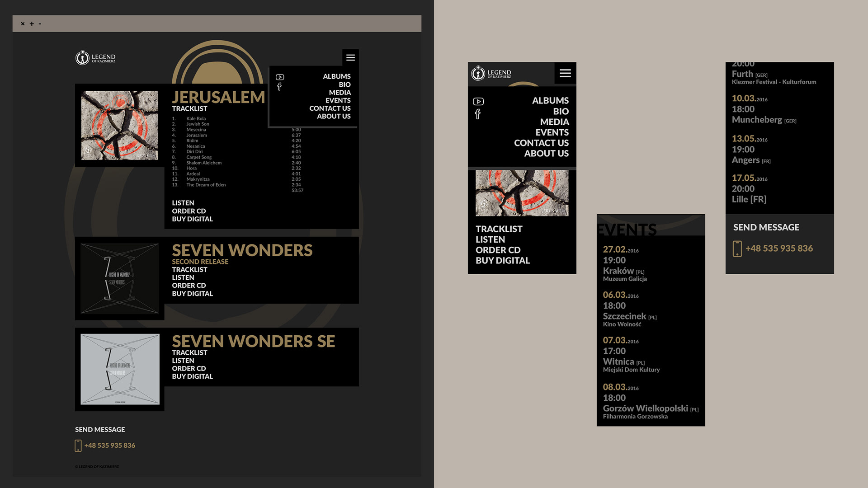This screenshot has height=488, width=868.
Task: Expand Tracklist under Seven Wonders SE
Action: point(189,353)
